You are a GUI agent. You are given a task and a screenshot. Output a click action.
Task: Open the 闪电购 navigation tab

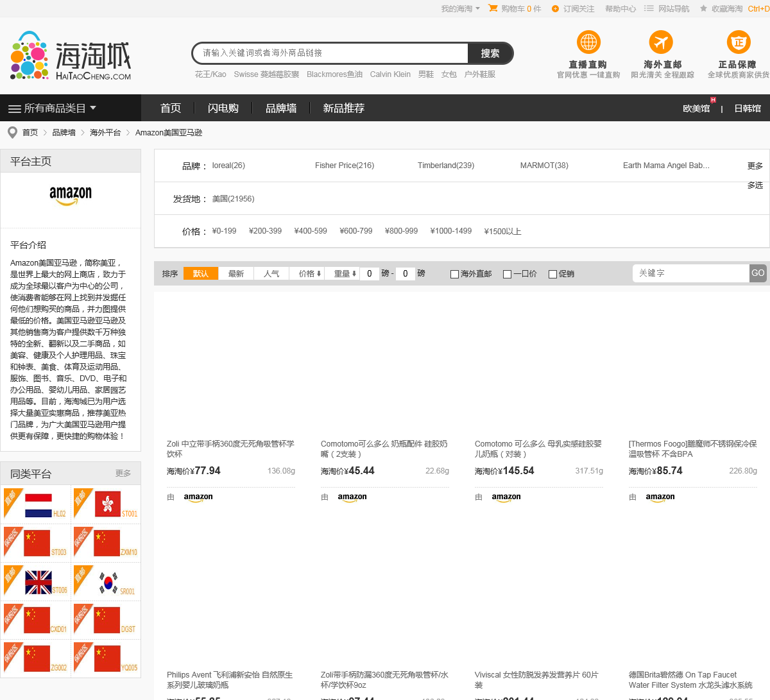coord(223,108)
